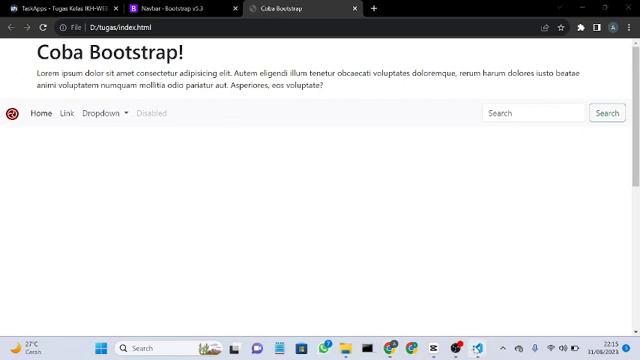Open the Chrome profile avatar
The image size is (640, 360).
coord(613,27)
